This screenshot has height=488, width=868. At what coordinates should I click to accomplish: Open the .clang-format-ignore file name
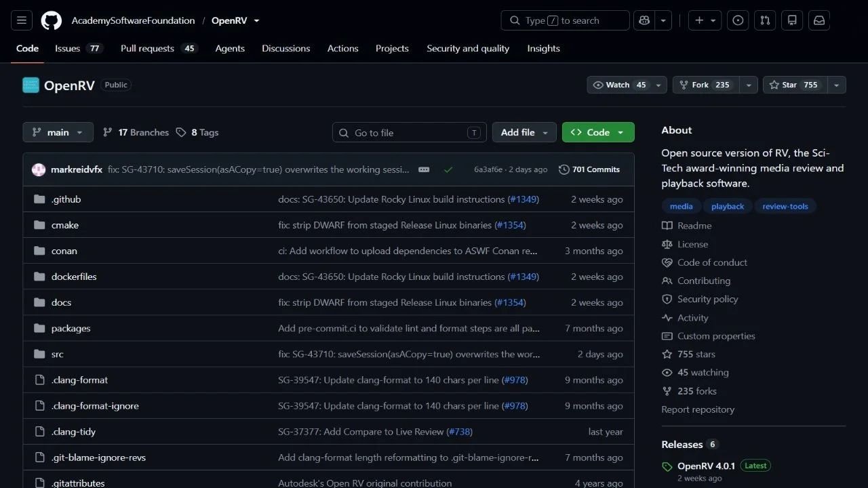coord(95,405)
